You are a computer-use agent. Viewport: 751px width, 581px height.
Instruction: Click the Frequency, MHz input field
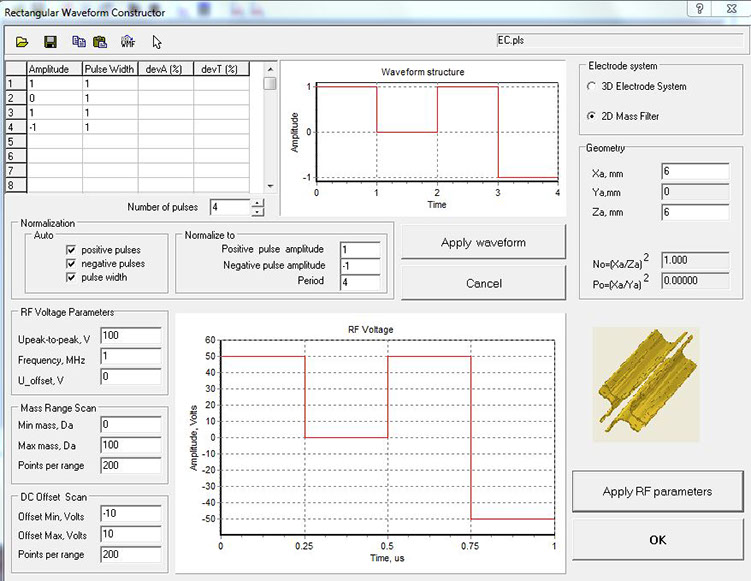tap(129, 355)
